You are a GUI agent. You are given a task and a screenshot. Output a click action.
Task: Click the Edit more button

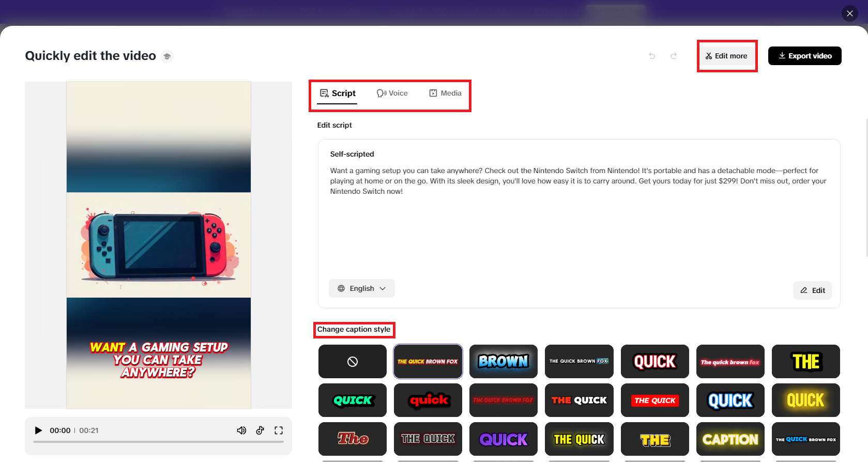(x=726, y=56)
